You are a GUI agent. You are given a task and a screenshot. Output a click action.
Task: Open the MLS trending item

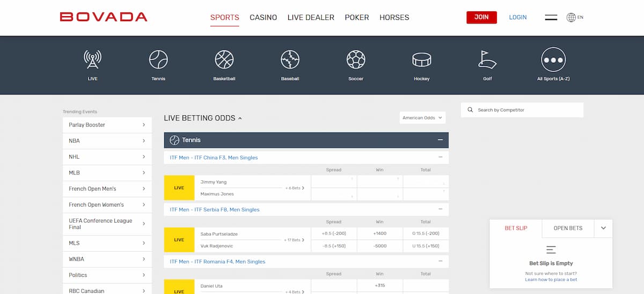coord(107,243)
